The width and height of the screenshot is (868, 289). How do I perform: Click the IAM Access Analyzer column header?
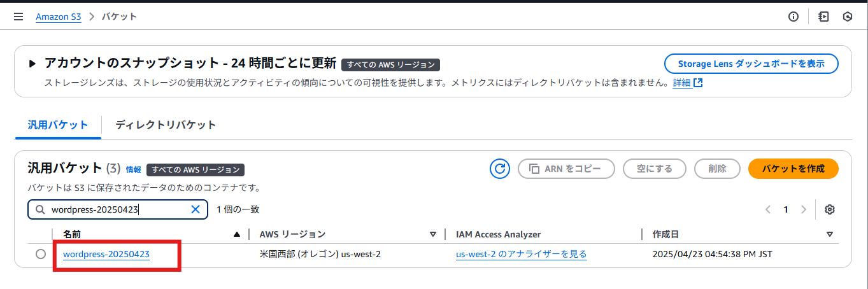pos(499,234)
